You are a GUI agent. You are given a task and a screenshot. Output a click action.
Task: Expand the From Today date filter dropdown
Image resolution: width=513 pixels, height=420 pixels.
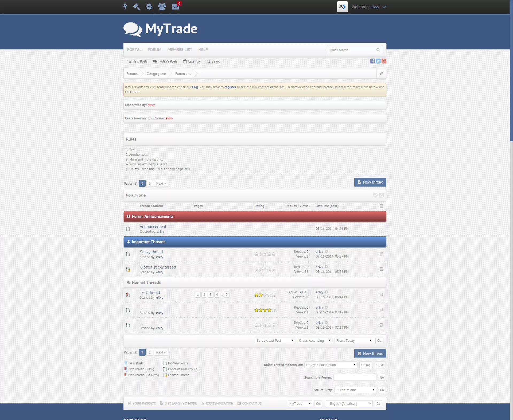[x=354, y=340]
